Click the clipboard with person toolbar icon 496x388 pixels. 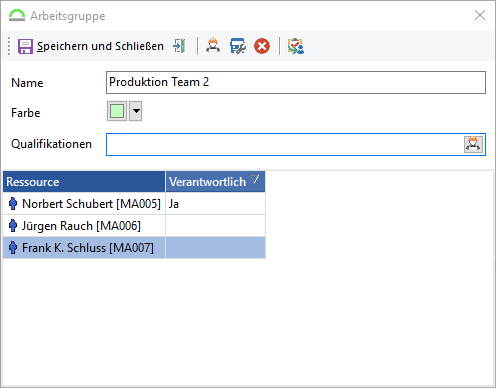click(296, 46)
